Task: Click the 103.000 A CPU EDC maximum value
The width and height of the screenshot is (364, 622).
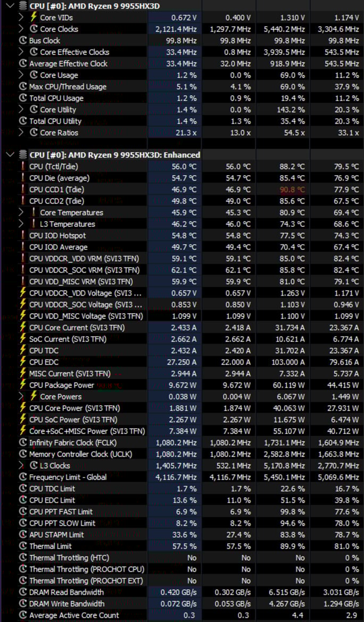Action: tap(287, 362)
